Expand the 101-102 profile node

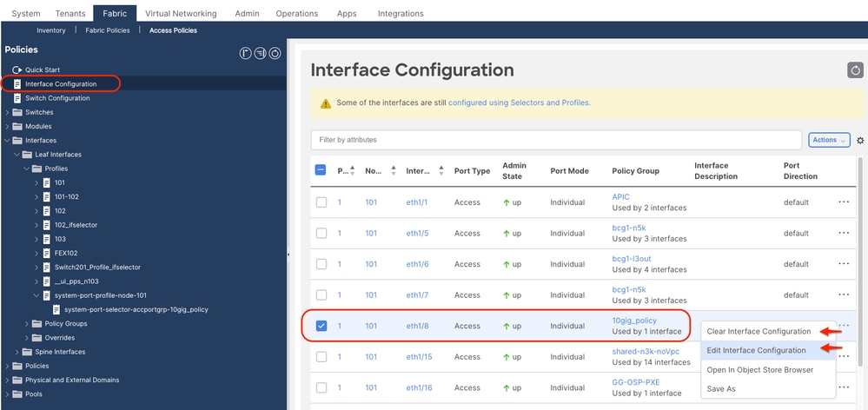coord(36,197)
